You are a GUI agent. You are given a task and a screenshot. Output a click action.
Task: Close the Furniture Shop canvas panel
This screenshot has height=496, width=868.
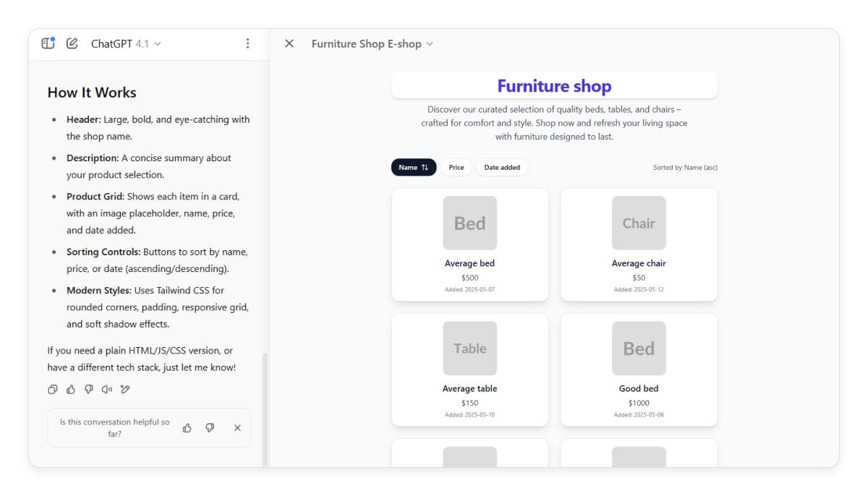(x=289, y=43)
